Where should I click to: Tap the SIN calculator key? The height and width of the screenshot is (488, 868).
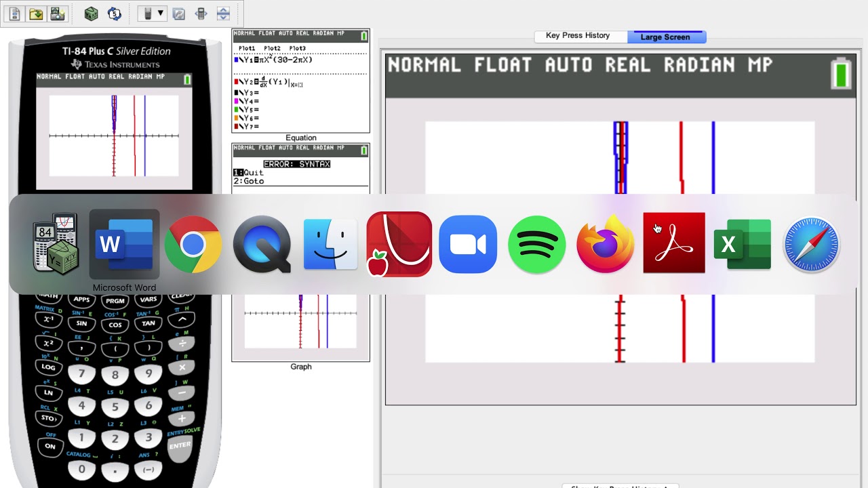82,323
